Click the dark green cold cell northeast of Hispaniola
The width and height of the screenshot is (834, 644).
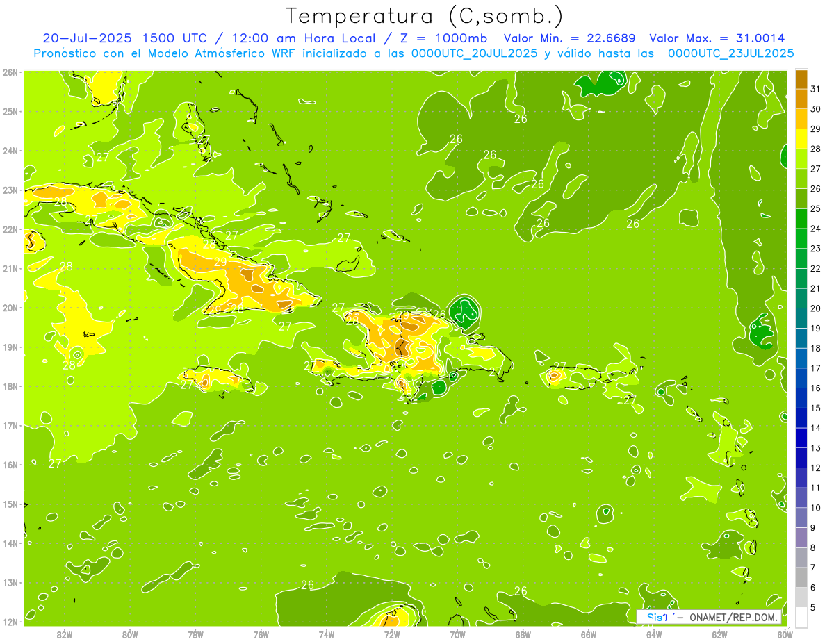click(x=464, y=312)
